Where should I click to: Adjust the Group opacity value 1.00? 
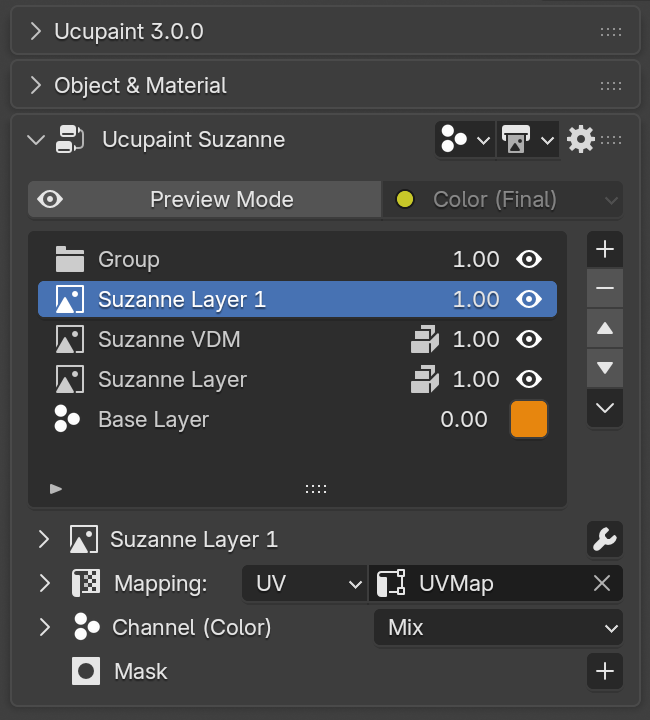476,259
